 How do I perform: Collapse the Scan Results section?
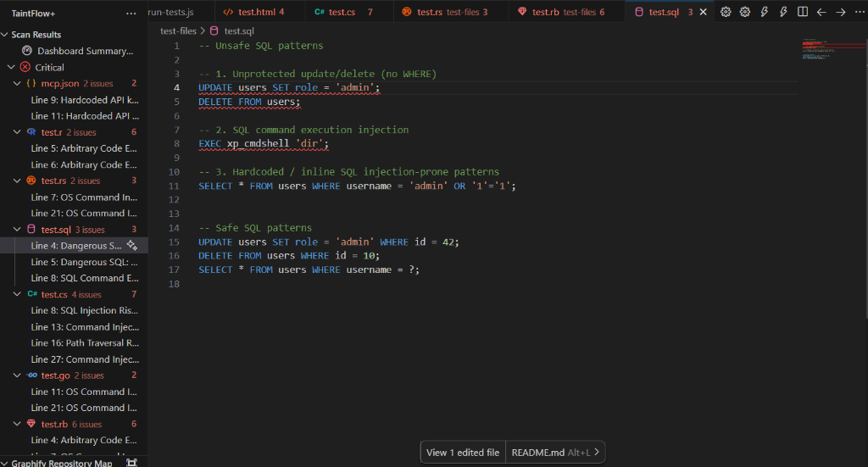4,34
